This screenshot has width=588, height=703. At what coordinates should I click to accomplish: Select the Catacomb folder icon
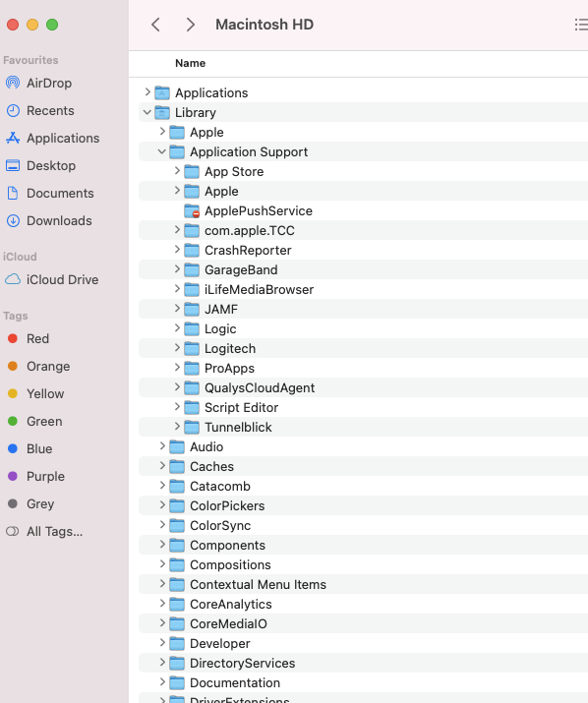pyautogui.click(x=177, y=486)
